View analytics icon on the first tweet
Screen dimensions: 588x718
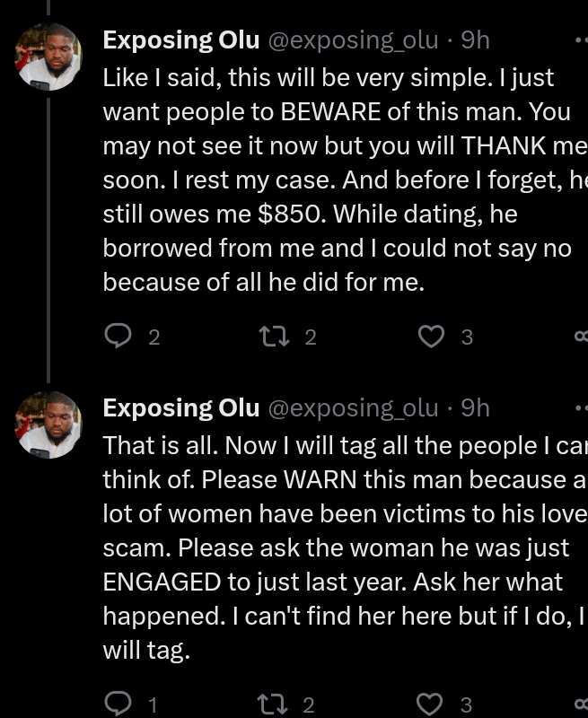[581, 337]
